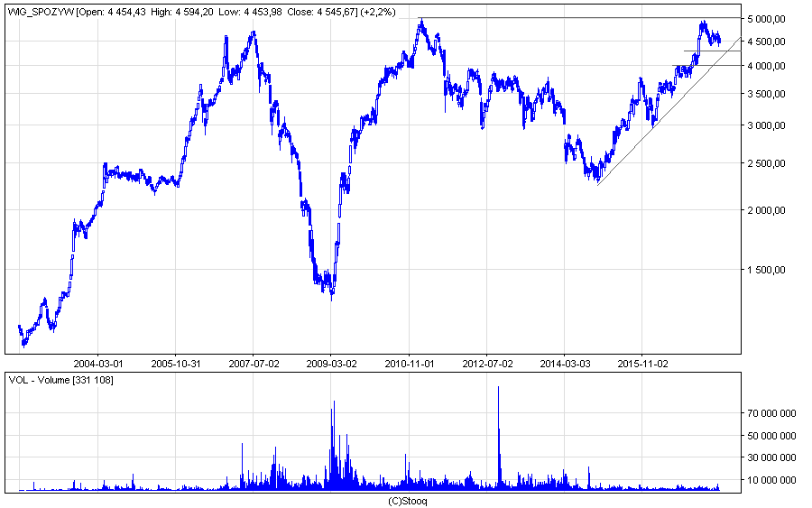Click the (C)Stooq copyright text
Screen dimensions: 812x508
408,501
